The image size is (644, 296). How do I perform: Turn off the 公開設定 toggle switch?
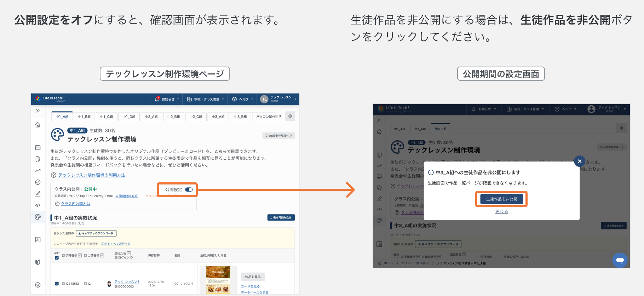click(189, 190)
